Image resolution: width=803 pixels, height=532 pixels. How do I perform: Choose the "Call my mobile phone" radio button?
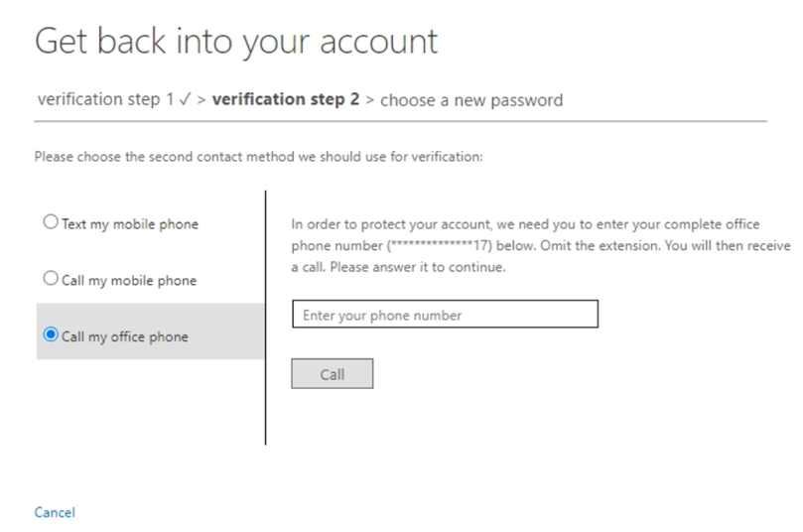pyautogui.click(x=51, y=280)
